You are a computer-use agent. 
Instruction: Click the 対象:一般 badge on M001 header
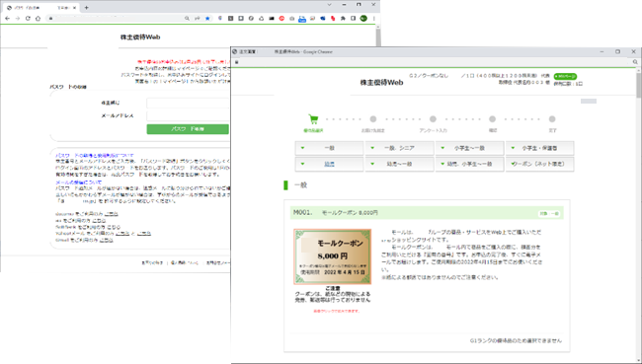549,213
